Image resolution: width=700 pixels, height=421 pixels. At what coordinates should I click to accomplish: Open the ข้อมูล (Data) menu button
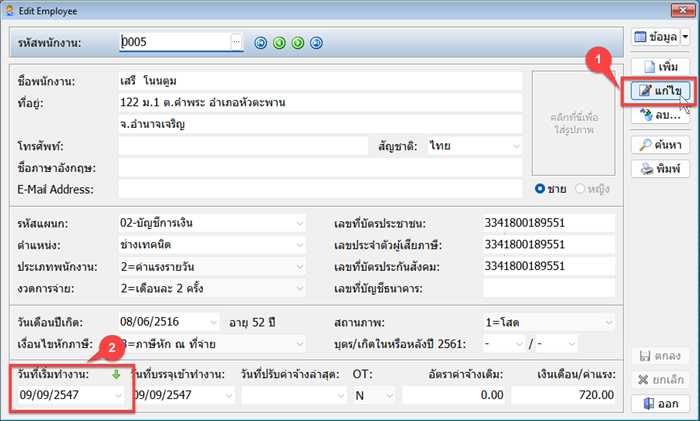click(x=652, y=36)
